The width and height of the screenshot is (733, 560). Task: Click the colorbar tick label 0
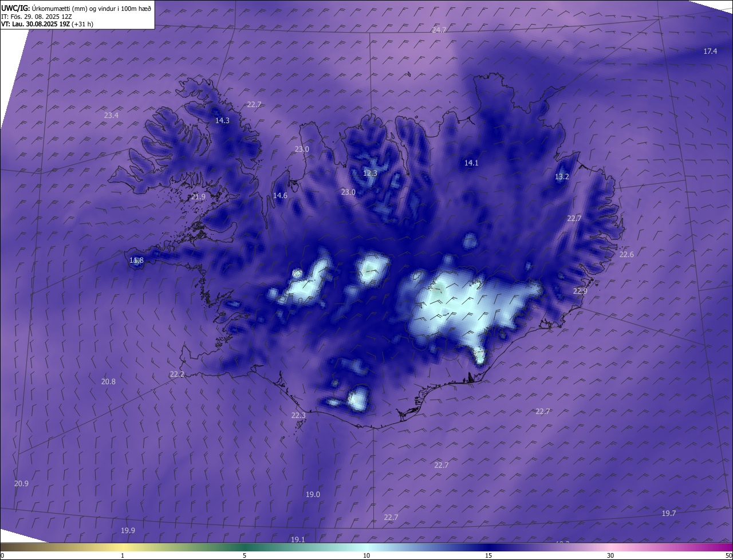pyautogui.click(x=2, y=555)
